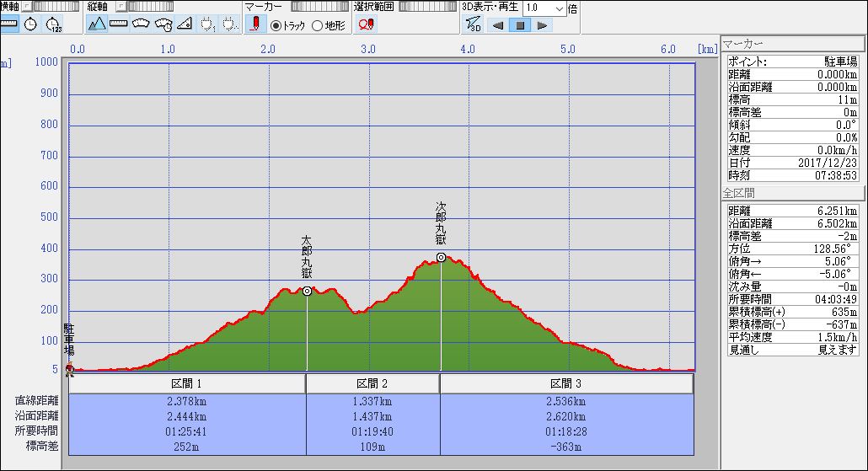The width and height of the screenshot is (868, 471).
Task: Click the 区間 3 elevation difference -363m
Action: [x=565, y=447]
